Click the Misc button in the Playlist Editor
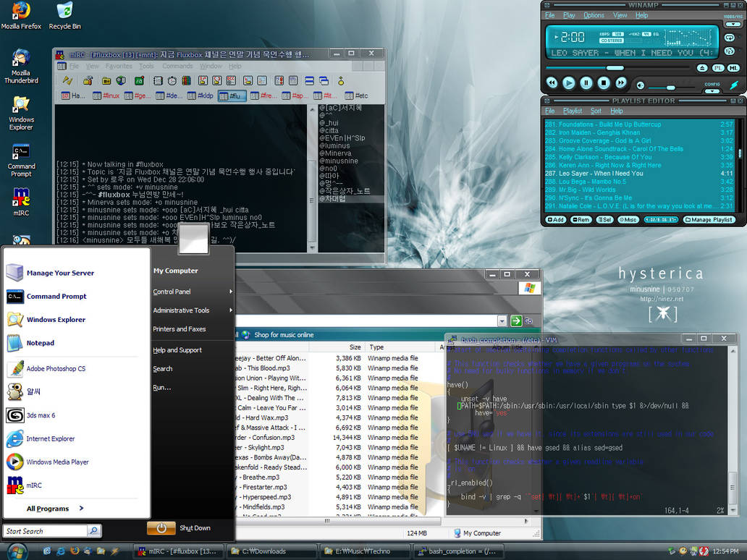747x560 pixels. (x=627, y=219)
